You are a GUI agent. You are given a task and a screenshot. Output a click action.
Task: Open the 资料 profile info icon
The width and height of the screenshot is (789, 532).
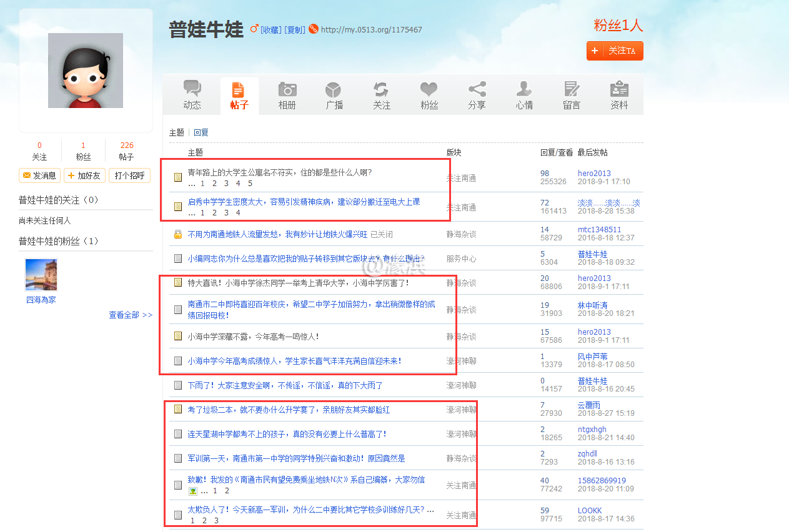619,89
